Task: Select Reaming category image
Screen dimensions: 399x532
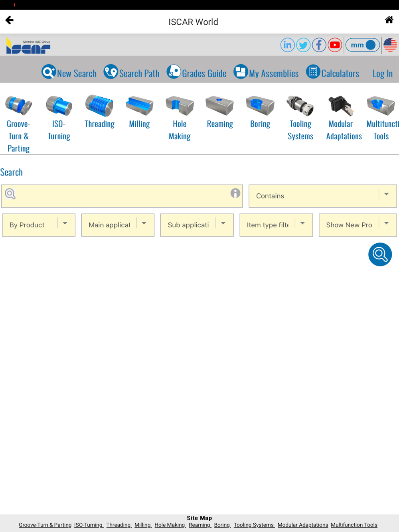Action: click(220, 105)
